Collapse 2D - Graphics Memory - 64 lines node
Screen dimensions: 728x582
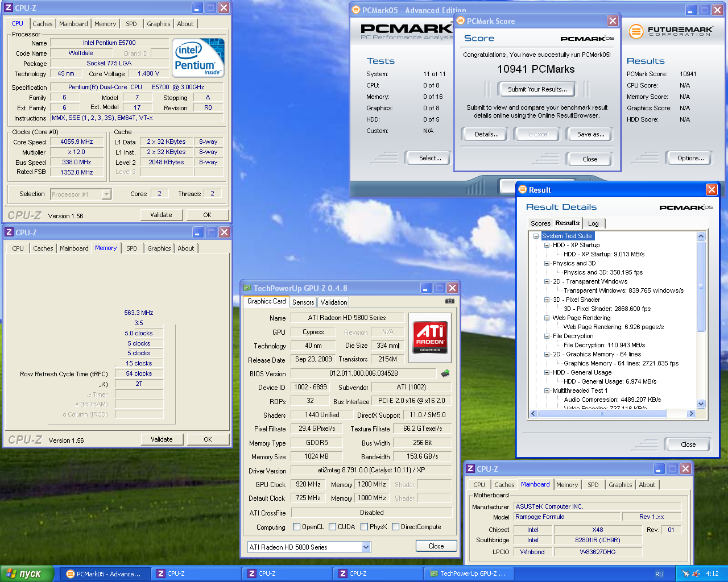click(x=547, y=354)
